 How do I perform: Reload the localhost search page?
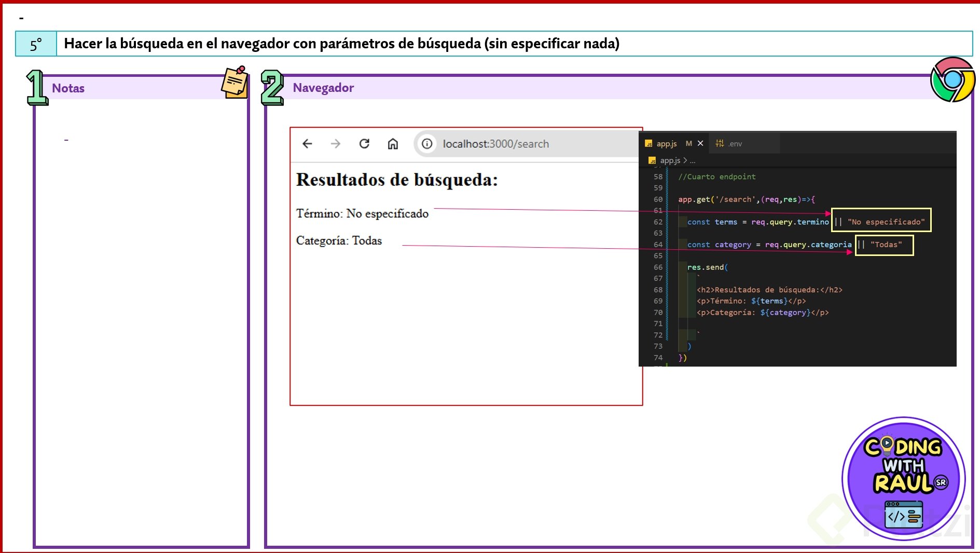click(x=364, y=144)
